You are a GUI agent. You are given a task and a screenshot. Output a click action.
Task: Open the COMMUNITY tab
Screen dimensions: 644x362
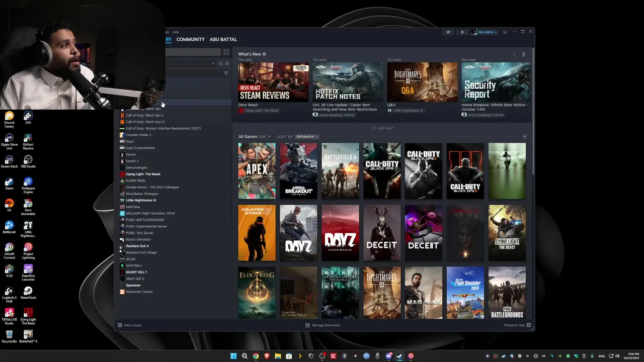tap(191, 39)
